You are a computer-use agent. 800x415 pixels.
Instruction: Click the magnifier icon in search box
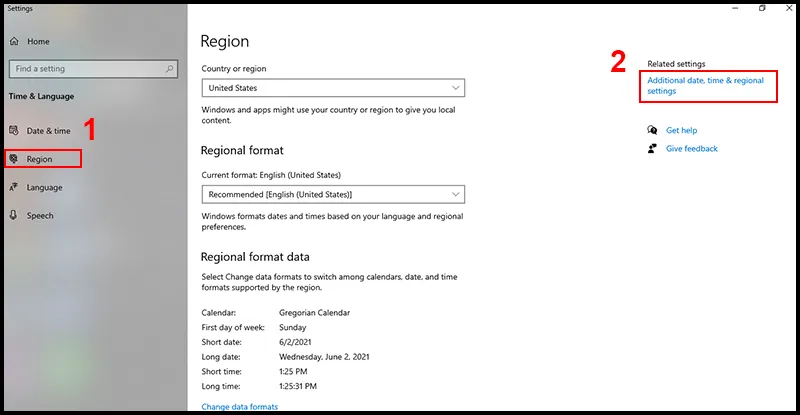(171, 69)
